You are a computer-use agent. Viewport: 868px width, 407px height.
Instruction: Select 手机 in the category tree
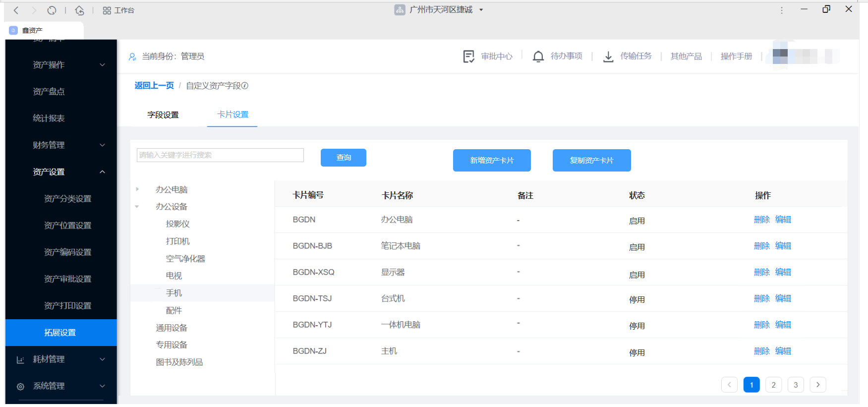coord(174,293)
